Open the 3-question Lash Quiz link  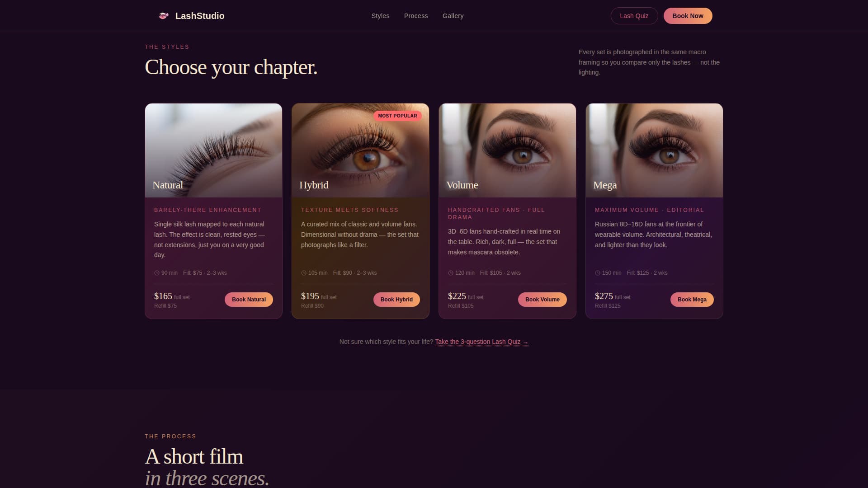point(481,342)
